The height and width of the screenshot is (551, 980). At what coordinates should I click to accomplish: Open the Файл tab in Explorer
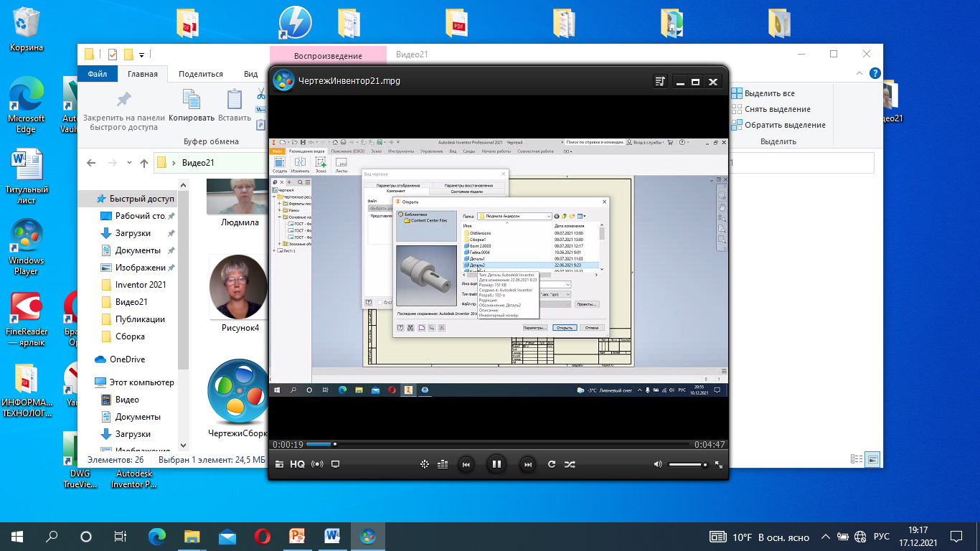[98, 74]
